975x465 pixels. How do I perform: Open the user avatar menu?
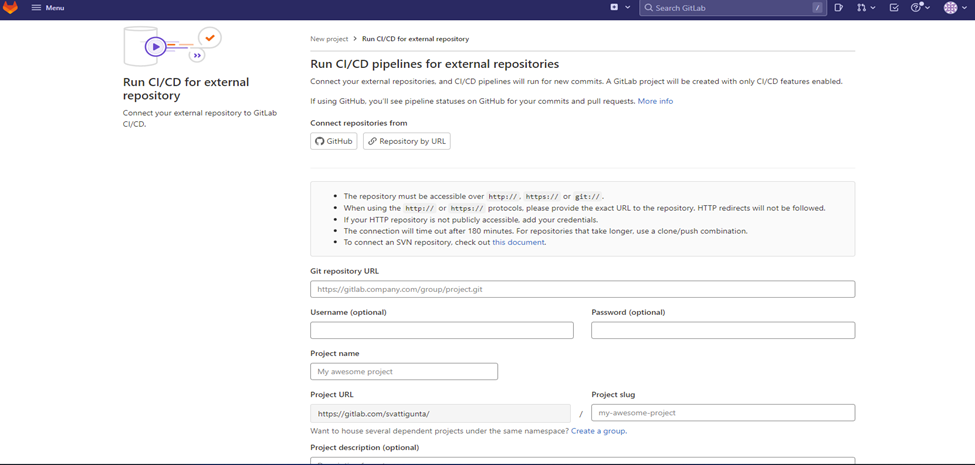[x=951, y=7]
